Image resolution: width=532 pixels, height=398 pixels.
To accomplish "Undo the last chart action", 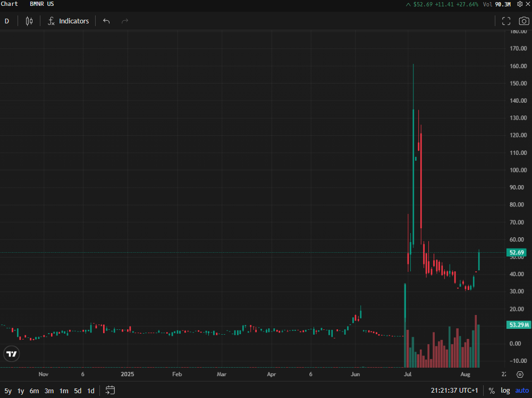I will [106, 21].
